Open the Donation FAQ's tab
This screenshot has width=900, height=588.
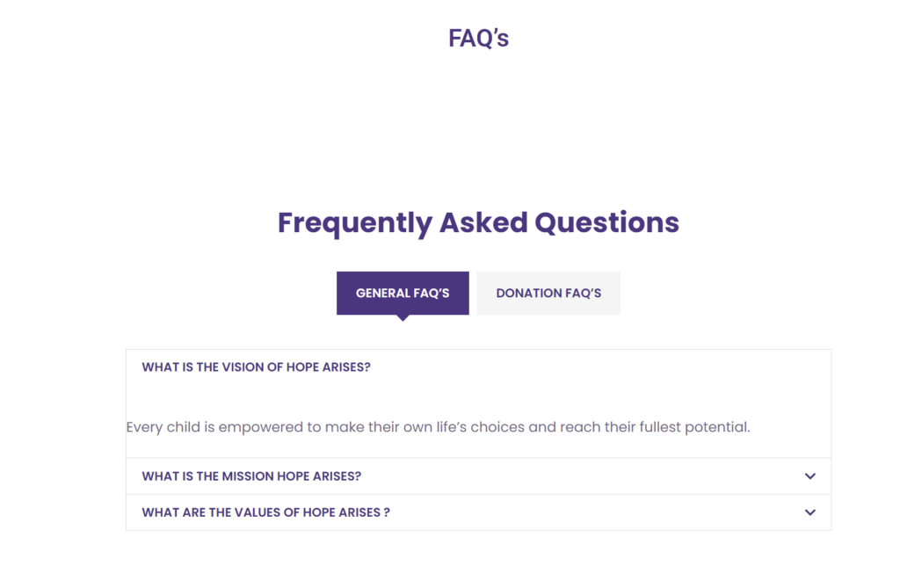(548, 293)
